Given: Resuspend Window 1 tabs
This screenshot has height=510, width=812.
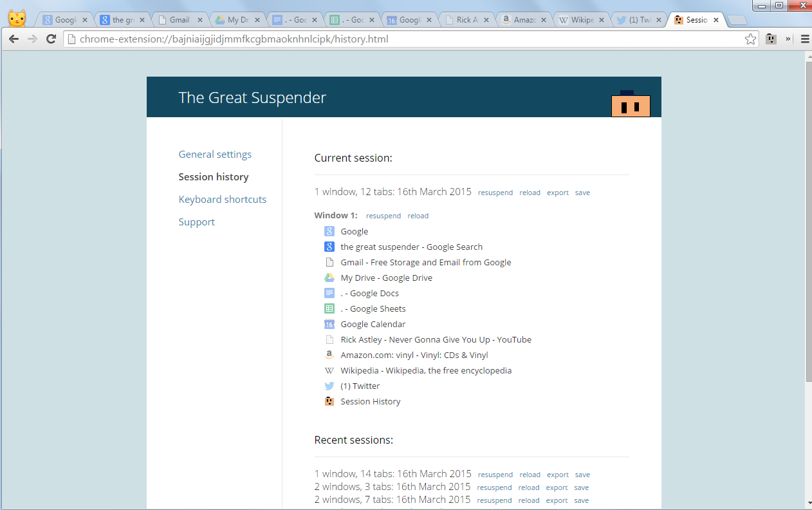Looking at the screenshot, I should click(x=383, y=216).
